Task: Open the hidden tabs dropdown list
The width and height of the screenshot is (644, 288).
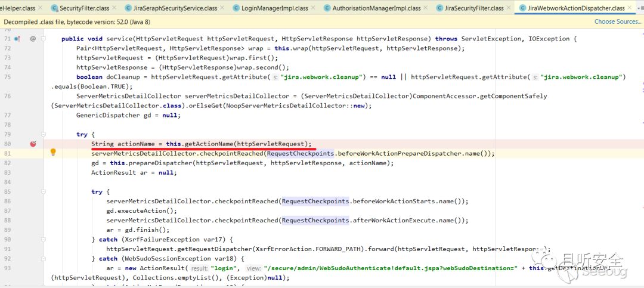Action: 640,8
